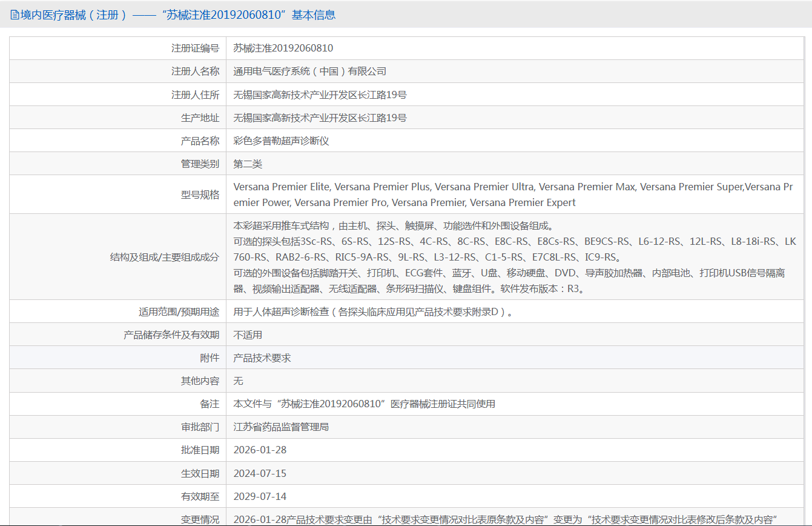
Task: Select the "附件" row label
Action: (x=210, y=358)
